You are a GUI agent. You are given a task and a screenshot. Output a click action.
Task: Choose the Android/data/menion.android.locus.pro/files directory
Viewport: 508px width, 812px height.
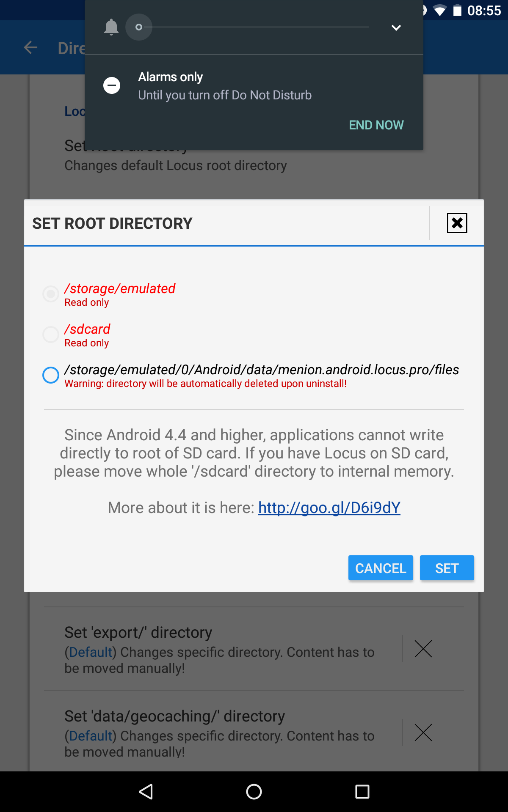pos(51,375)
